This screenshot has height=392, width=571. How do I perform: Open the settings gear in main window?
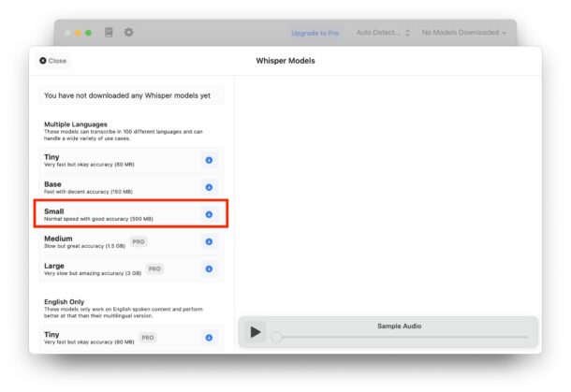tap(128, 33)
